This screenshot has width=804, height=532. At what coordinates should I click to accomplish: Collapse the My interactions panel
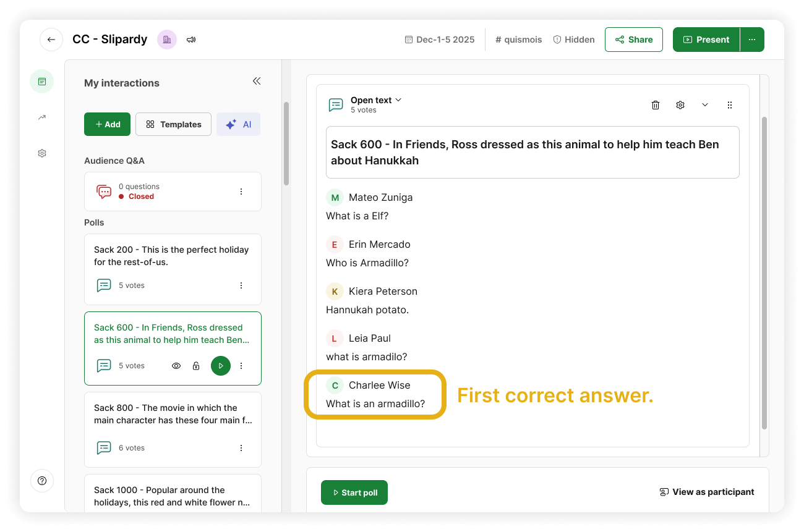pyautogui.click(x=256, y=81)
